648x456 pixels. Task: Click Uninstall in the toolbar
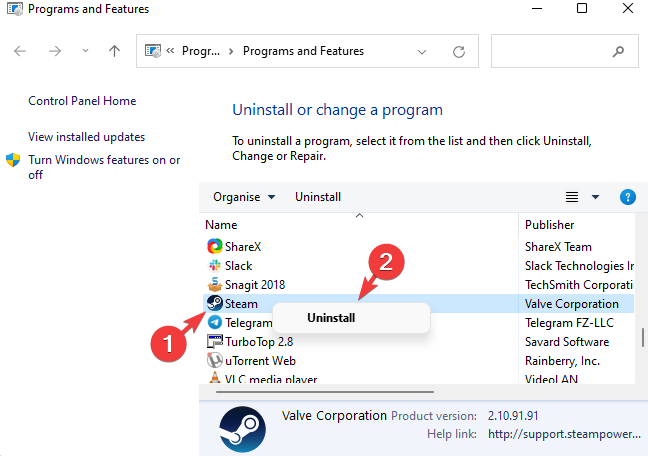pos(318,197)
